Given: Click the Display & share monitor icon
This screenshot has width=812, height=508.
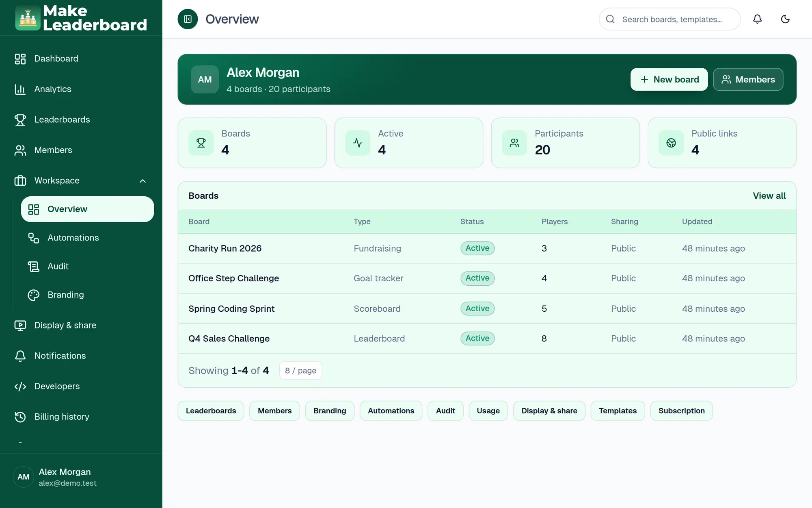Looking at the screenshot, I should [20, 326].
